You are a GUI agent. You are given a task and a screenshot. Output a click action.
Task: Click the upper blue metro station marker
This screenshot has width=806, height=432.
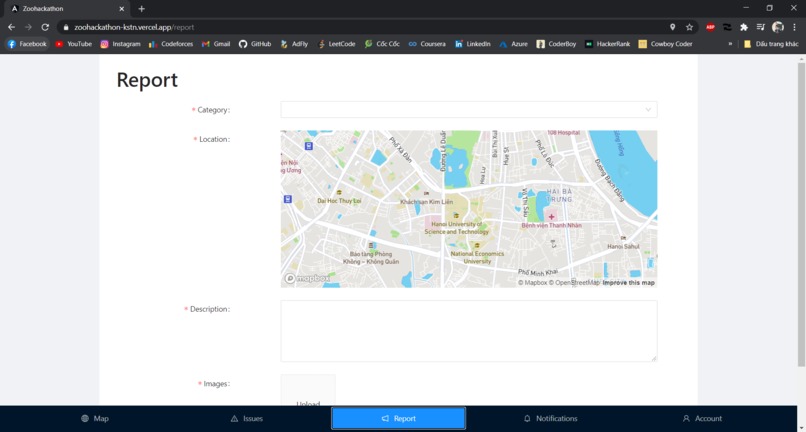click(308, 146)
